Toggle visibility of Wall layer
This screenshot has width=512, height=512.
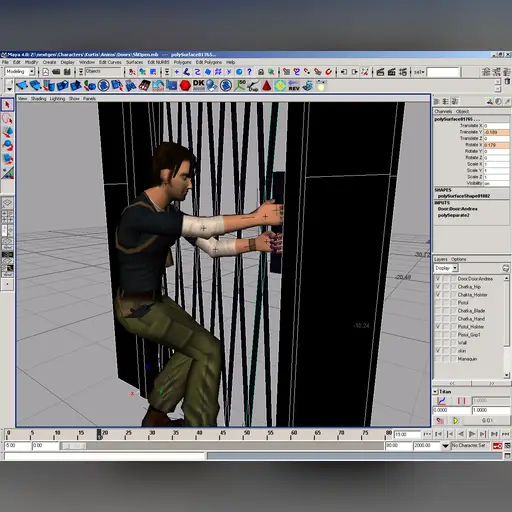438,343
